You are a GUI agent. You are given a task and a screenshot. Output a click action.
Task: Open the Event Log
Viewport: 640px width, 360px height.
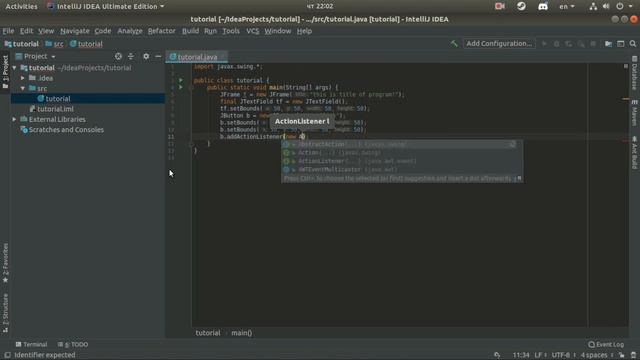(606, 344)
